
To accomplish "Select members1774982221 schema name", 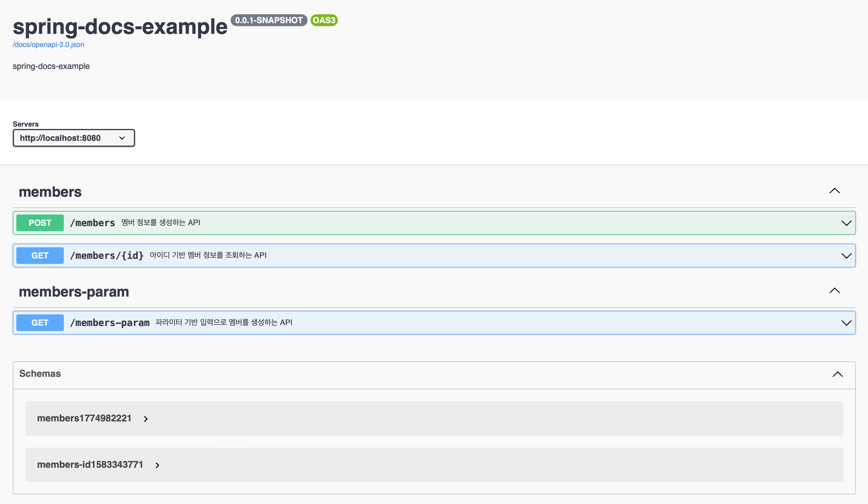I will click(x=84, y=418).
